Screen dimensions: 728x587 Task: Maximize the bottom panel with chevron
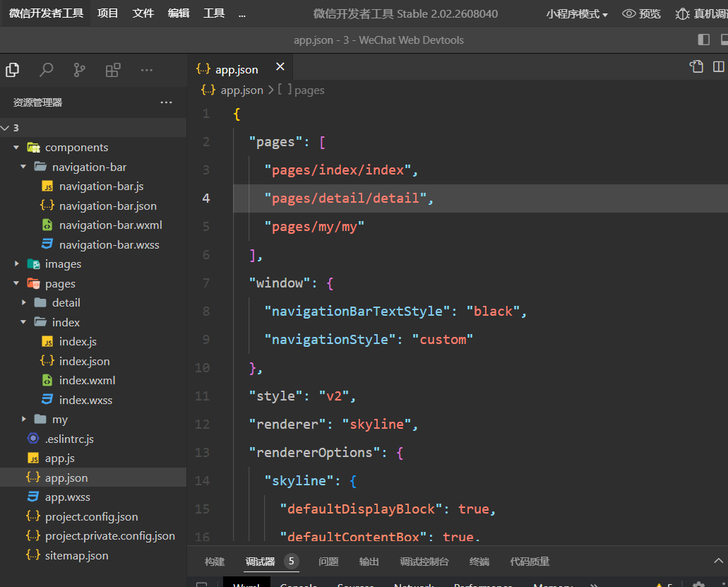point(718,561)
